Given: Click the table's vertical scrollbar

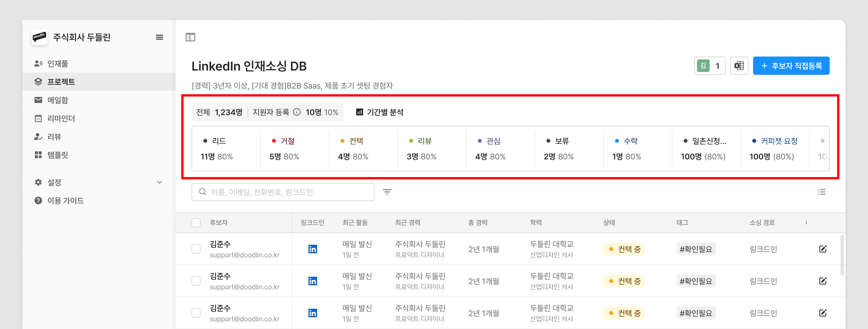Looking at the screenshot, I should click(842, 256).
